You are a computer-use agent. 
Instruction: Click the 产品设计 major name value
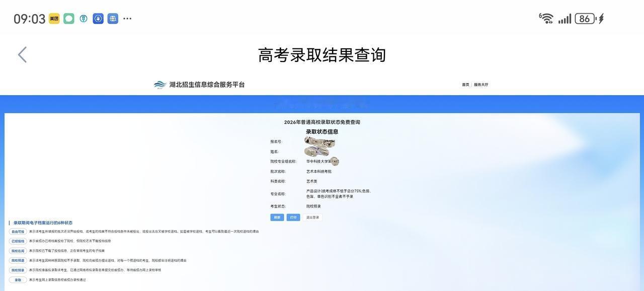pyautogui.click(x=339, y=194)
